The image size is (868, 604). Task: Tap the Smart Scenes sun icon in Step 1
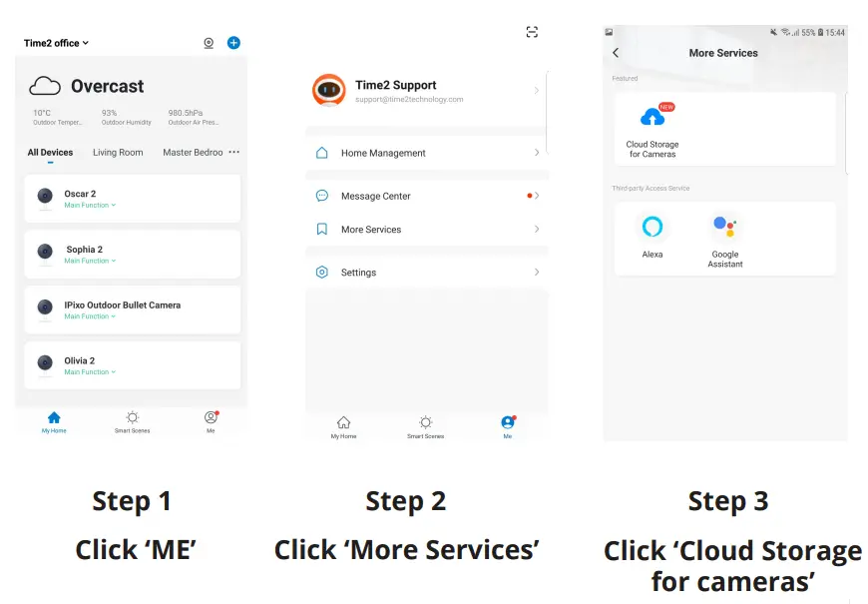pos(133,417)
